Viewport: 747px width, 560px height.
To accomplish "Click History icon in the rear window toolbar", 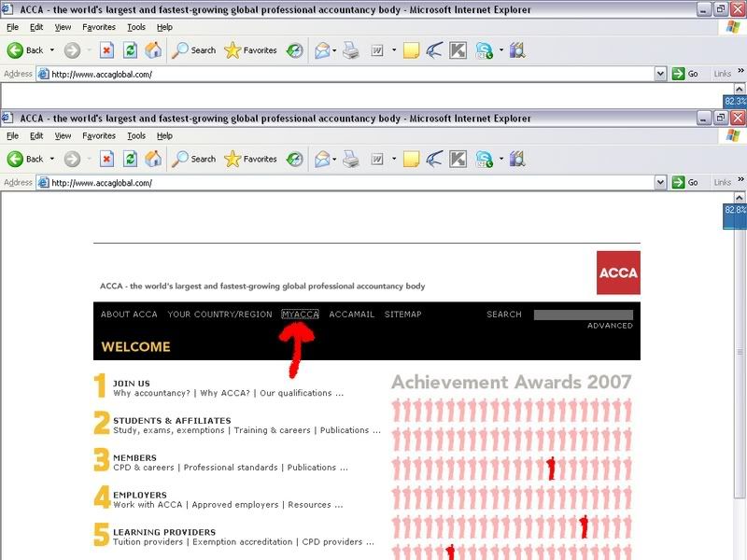I will click(x=295, y=50).
